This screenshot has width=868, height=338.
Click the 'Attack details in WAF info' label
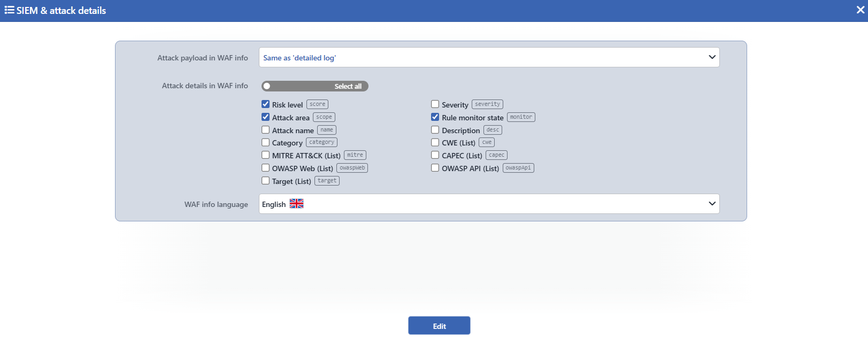click(205, 86)
